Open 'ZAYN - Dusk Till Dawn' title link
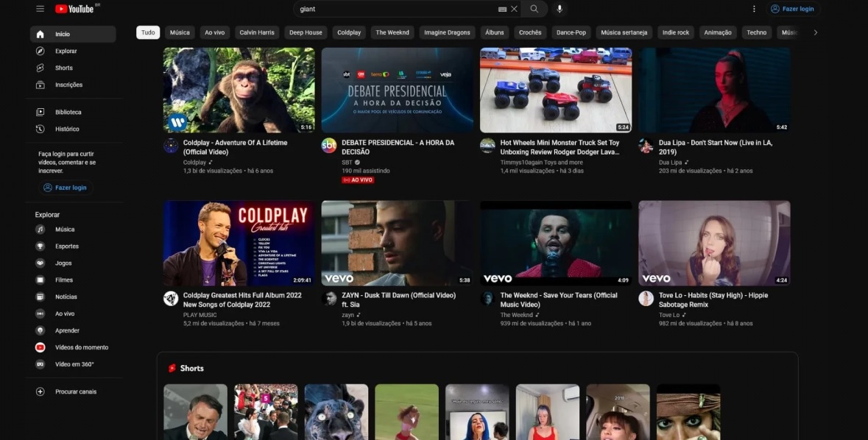 (x=398, y=300)
